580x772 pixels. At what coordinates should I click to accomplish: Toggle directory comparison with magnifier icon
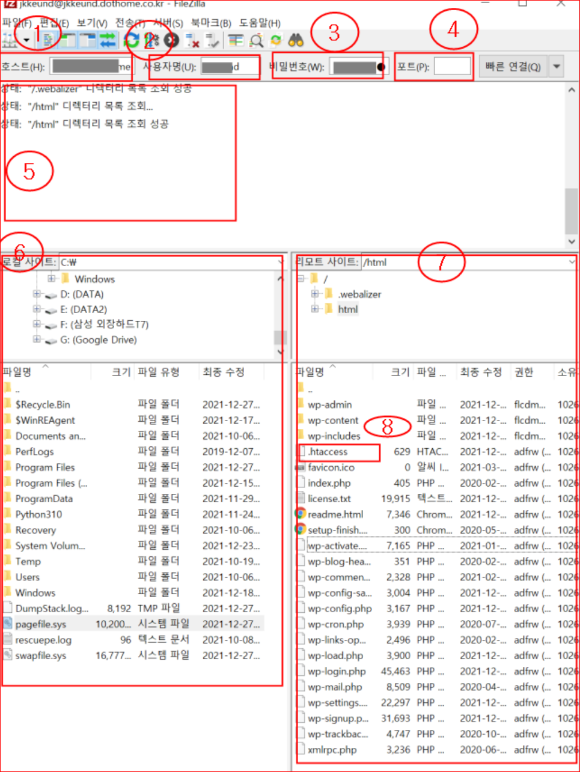click(256, 40)
